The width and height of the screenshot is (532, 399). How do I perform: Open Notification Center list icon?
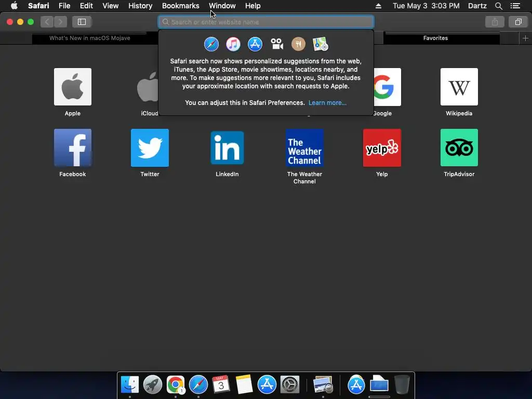(x=515, y=6)
